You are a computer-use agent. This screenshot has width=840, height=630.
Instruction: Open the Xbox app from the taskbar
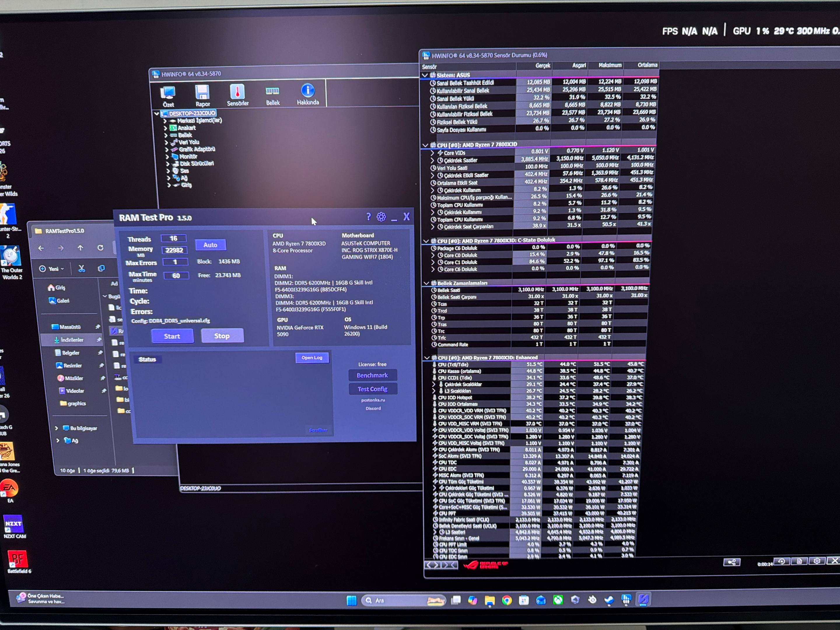tap(558, 600)
